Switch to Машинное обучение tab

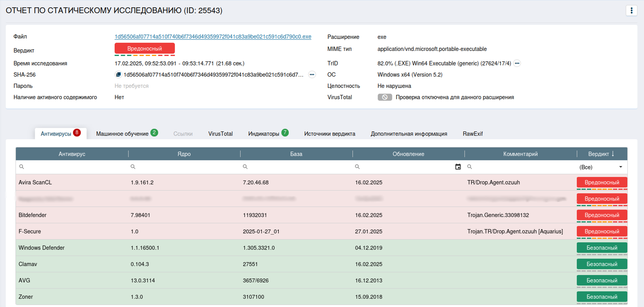122,134
